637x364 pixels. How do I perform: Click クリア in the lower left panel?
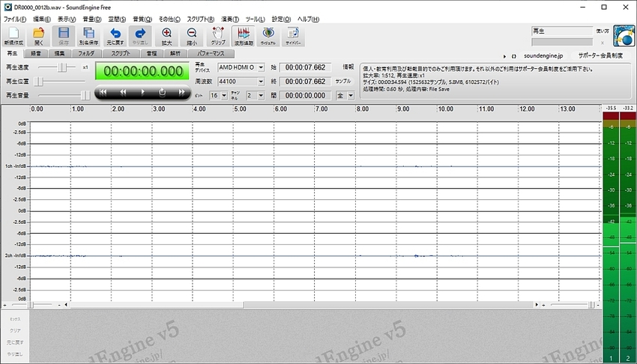click(15, 330)
